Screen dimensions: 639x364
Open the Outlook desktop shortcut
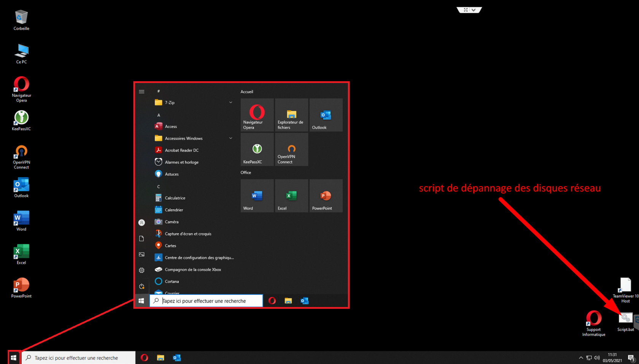[21, 187]
